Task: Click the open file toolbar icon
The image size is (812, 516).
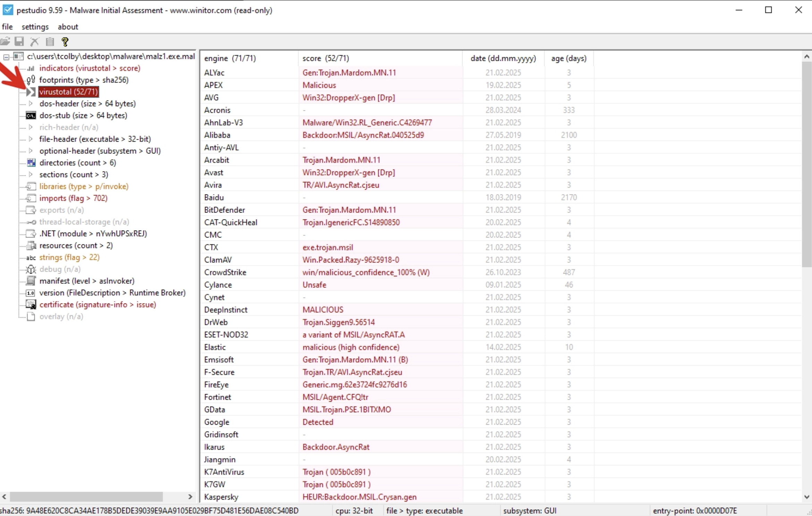Action: tap(5, 42)
